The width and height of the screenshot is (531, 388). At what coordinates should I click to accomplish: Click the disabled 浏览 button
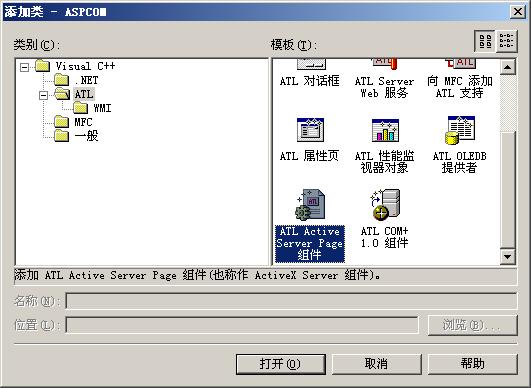473,325
